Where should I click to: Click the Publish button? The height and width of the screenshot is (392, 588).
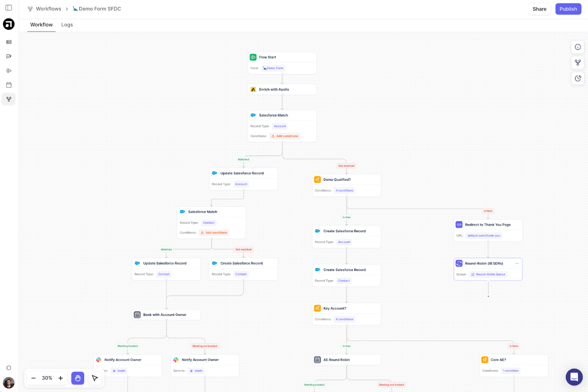568,9
